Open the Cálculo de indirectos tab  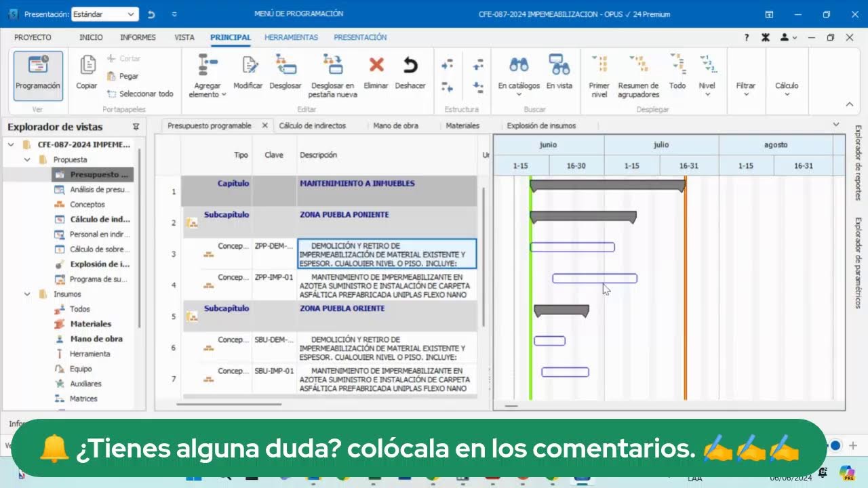pyautogui.click(x=313, y=125)
